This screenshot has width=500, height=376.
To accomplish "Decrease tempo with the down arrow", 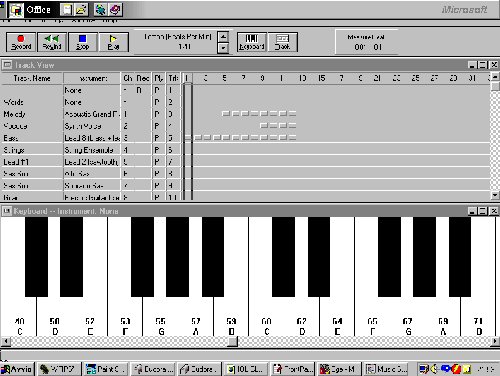I will 223,48.
